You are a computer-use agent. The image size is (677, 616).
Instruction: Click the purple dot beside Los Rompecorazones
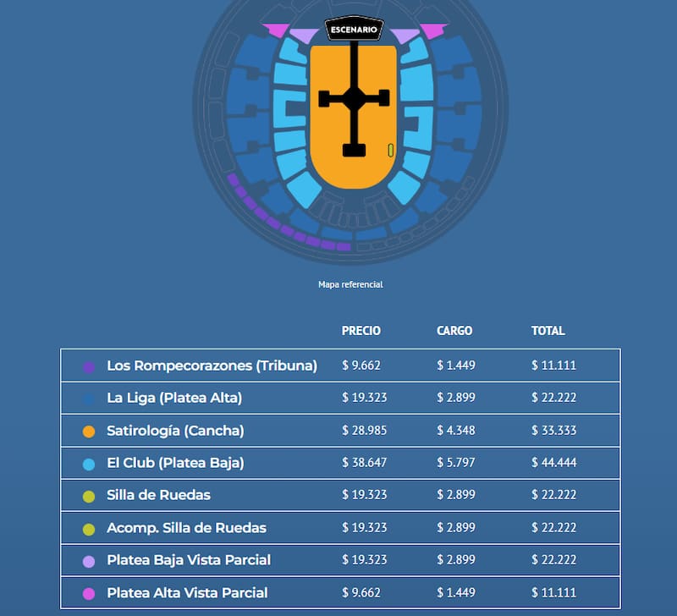[x=89, y=366]
